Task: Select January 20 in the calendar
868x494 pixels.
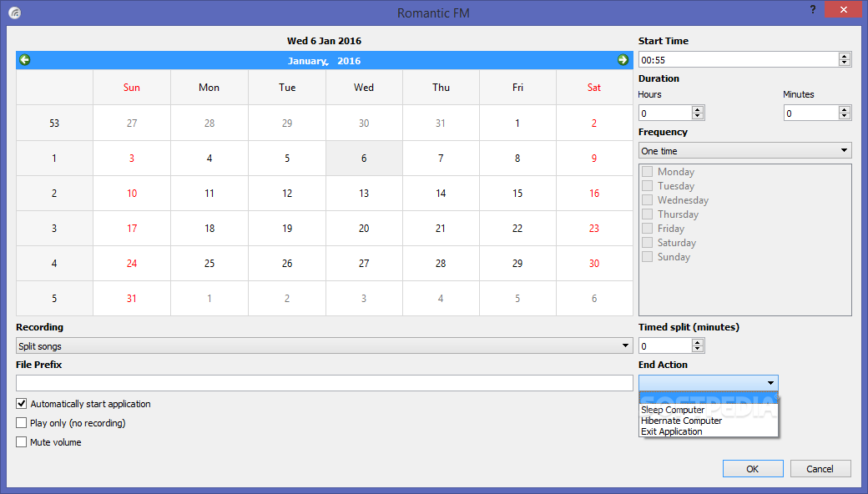Action: 364,228
